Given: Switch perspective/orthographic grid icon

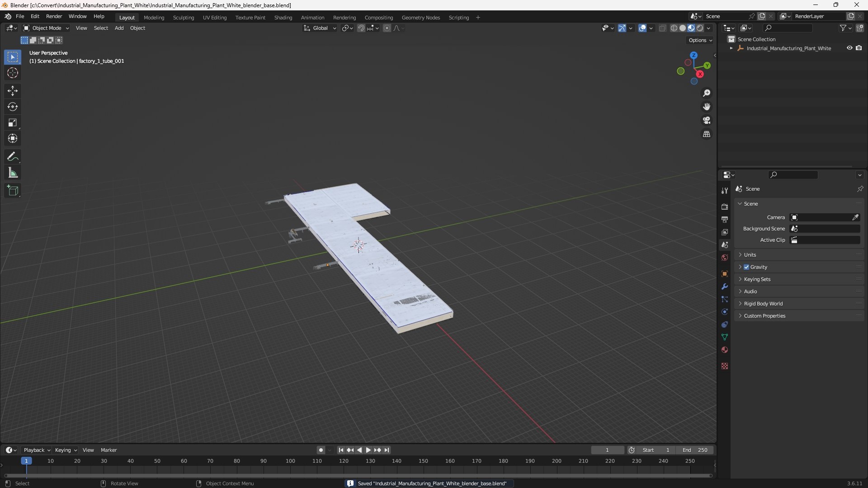Looking at the screenshot, I should (x=707, y=134).
